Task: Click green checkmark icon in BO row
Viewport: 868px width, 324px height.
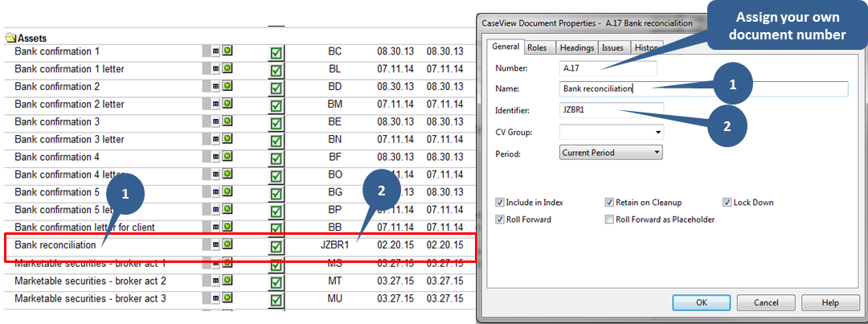Action: 276,177
